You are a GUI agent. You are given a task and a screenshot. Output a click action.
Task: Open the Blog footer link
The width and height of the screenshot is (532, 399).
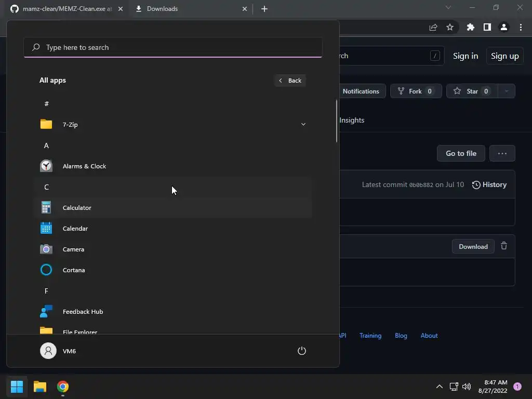click(x=401, y=336)
